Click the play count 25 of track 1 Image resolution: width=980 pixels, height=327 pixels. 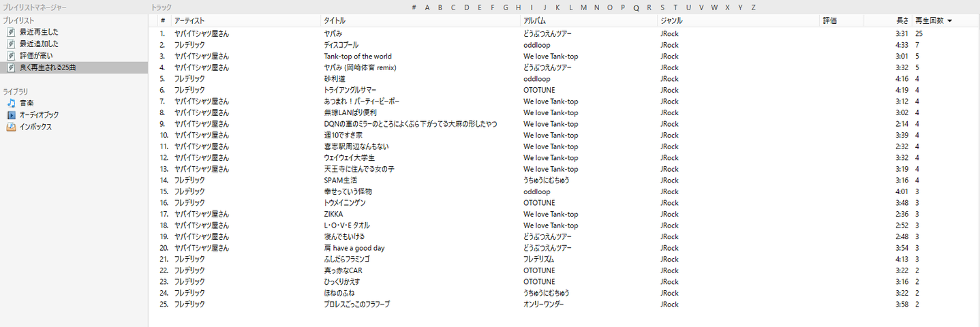919,33
